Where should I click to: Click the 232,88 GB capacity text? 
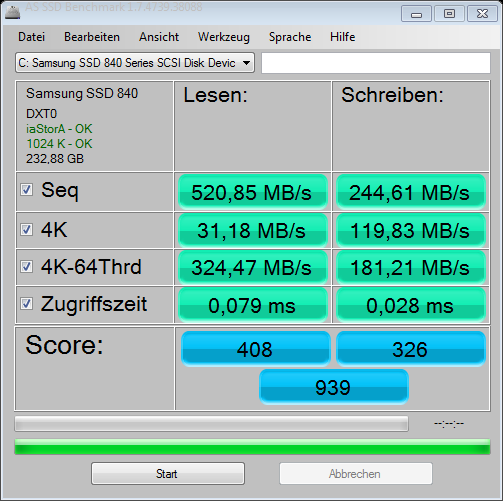[55, 159]
